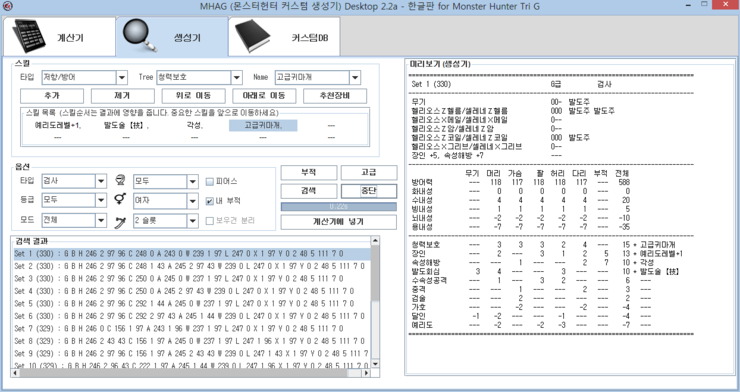740x392 pixels.
Task: Click the 위로 이동 button
Action: coord(193,96)
